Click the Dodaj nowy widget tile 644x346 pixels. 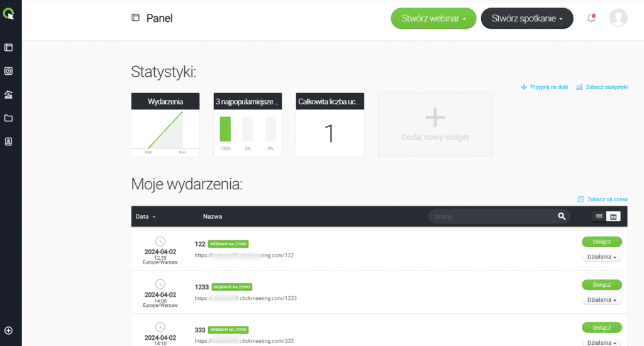(435, 125)
